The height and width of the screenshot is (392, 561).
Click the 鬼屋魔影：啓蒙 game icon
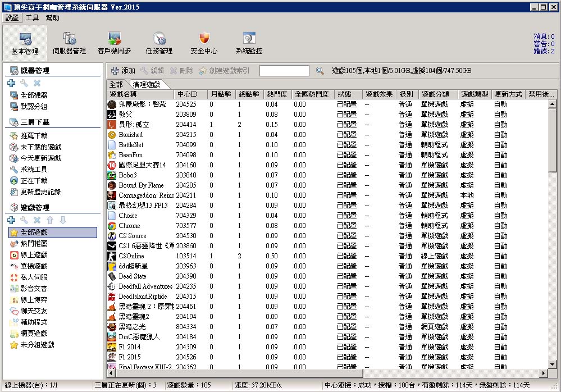click(112, 104)
